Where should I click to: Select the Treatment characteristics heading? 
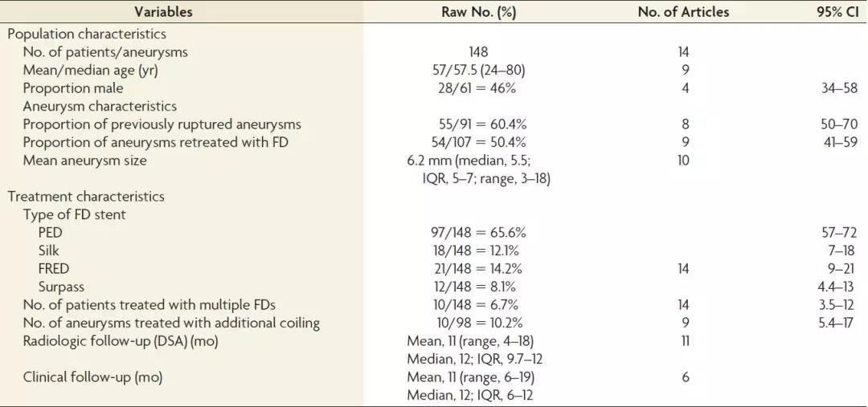85,197
